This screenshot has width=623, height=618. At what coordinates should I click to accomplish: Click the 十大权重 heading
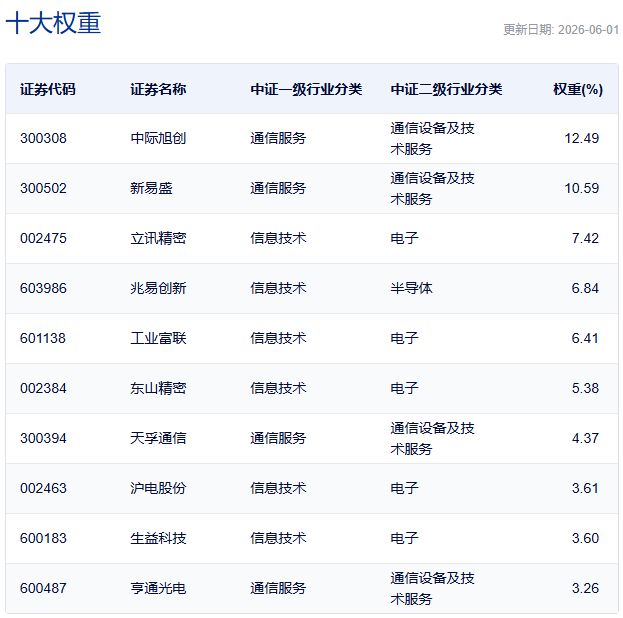(x=53, y=23)
